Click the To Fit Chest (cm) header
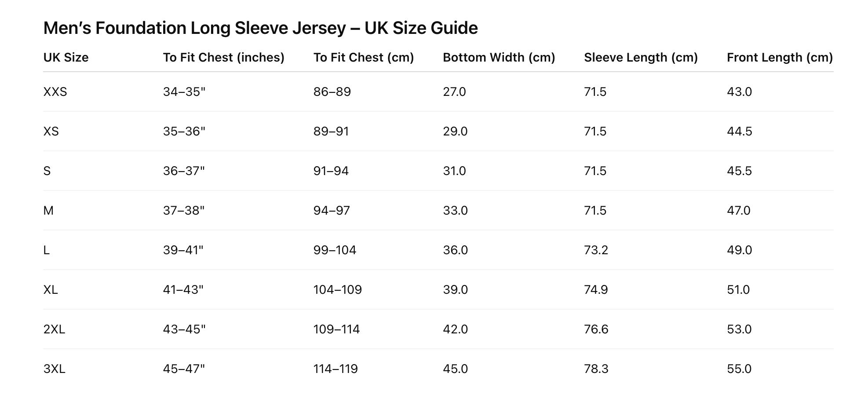 click(x=363, y=58)
